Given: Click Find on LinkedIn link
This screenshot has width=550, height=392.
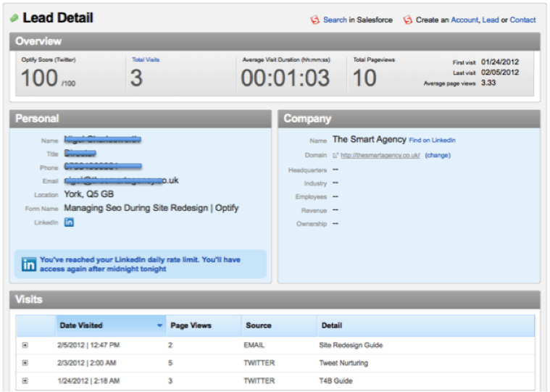Looking at the screenshot, I should (x=432, y=141).
